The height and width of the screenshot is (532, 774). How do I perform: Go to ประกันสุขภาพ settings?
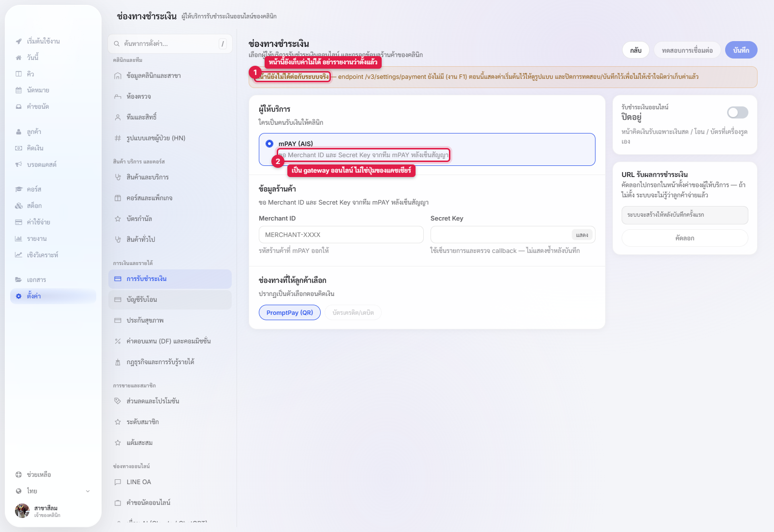pyautogui.click(x=170, y=321)
